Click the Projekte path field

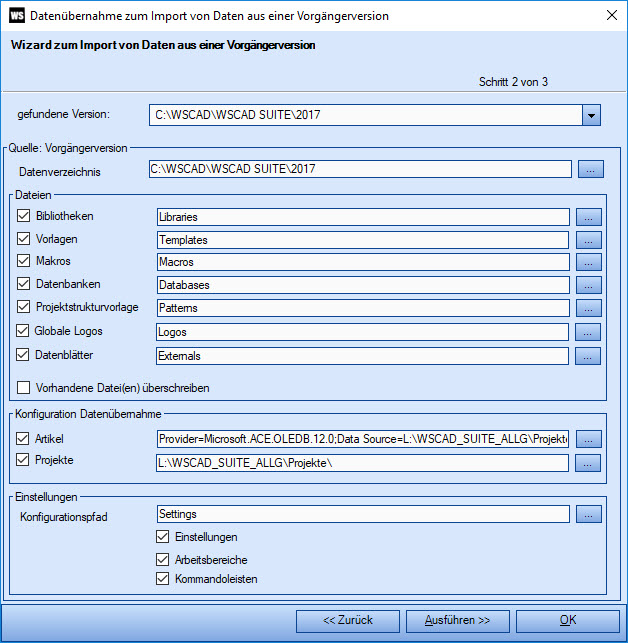pyautogui.click(x=362, y=463)
